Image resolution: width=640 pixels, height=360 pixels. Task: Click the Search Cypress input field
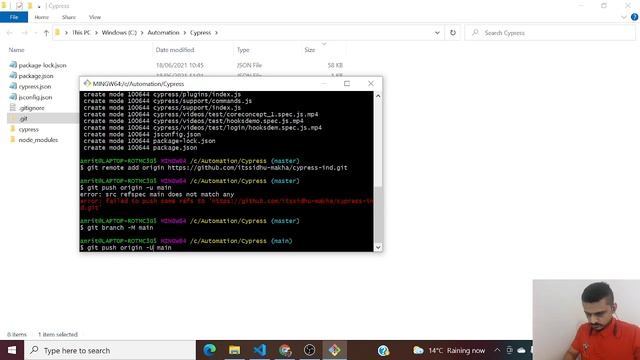(550, 33)
